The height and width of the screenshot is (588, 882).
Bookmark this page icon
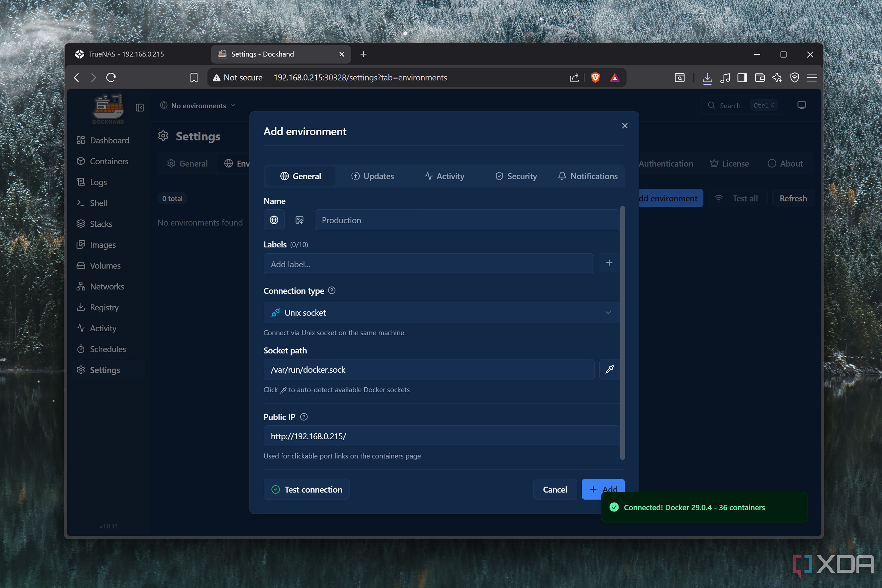194,78
